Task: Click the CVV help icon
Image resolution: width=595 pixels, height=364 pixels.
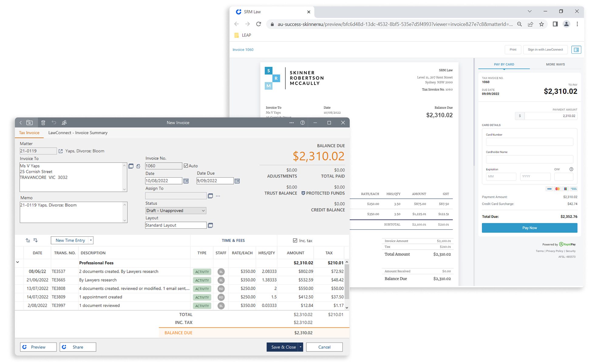Action: point(571,169)
